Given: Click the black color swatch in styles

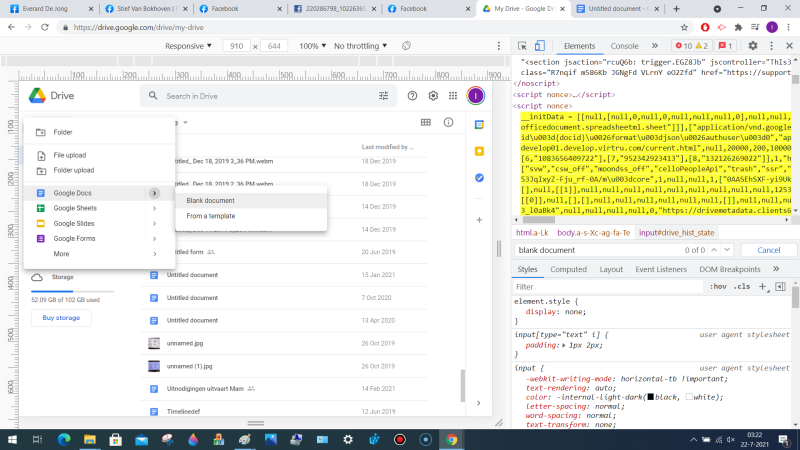Looking at the screenshot, I should point(650,395).
